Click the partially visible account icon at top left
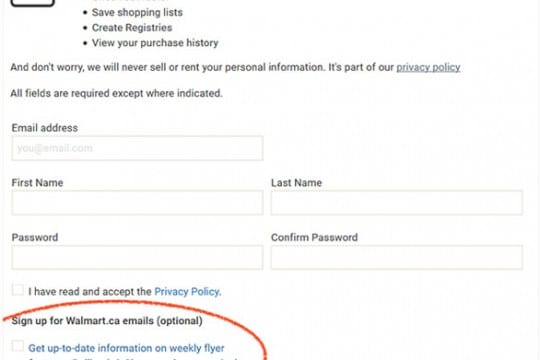The image size is (540, 360). [32, 3]
